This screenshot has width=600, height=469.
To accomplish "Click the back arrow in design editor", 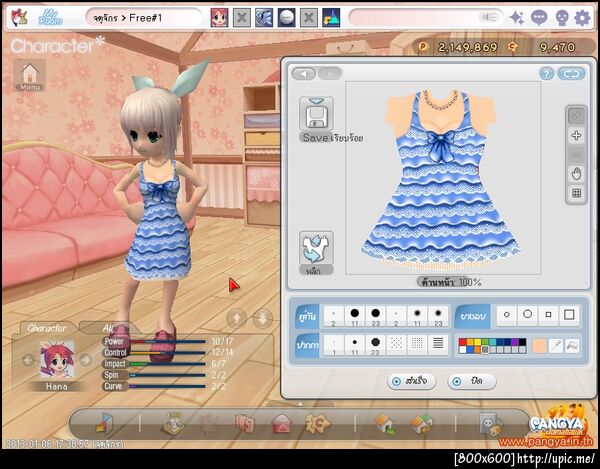I will pos(304,73).
